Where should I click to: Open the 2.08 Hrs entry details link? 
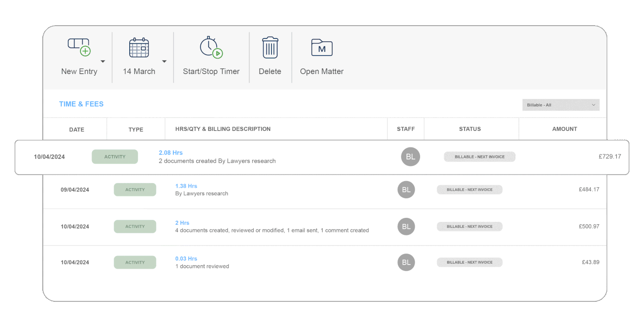pos(171,152)
